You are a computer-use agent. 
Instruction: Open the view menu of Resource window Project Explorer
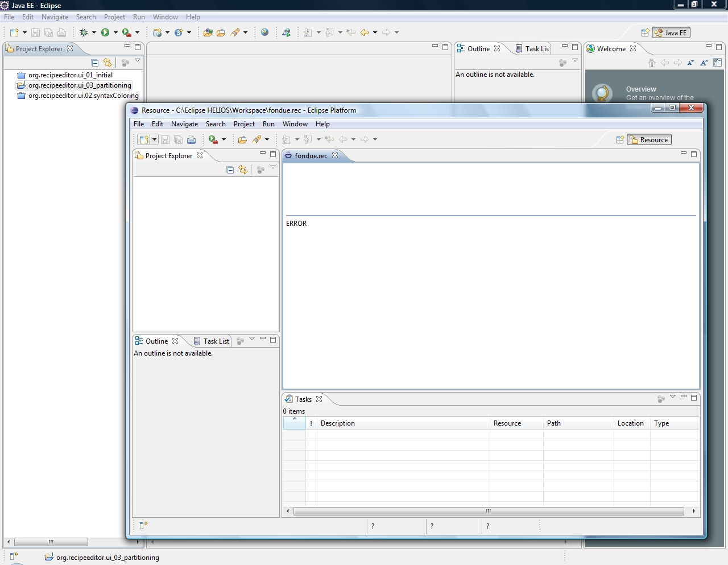click(x=273, y=167)
